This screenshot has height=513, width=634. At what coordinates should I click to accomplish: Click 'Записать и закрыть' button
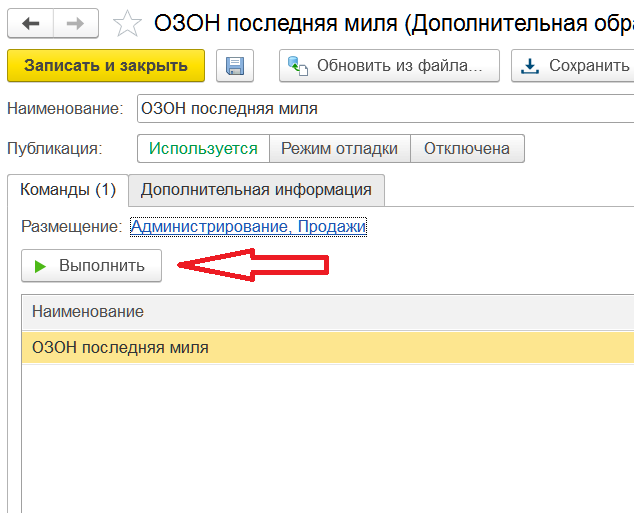click(106, 66)
